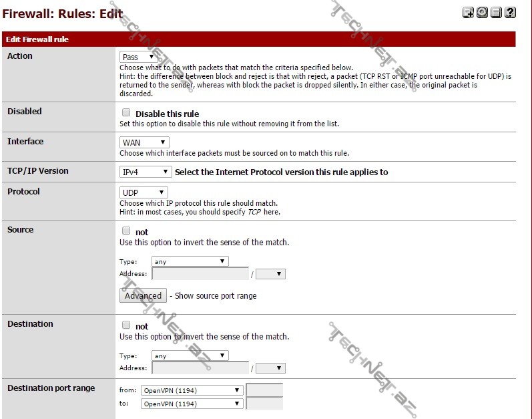Expand the Source Type dropdown
The height and width of the screenshot is (419, 532).
point(190,261)
